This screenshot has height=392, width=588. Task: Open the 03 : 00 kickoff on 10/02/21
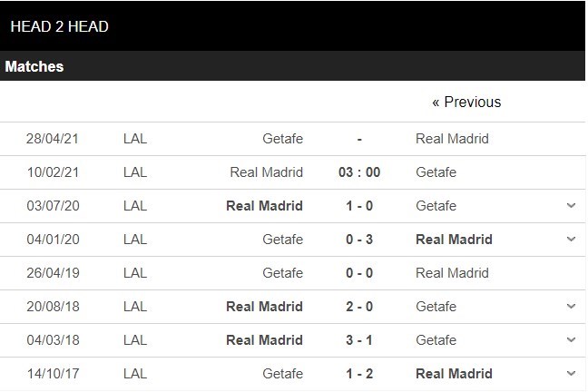click(x=359, y=172)
